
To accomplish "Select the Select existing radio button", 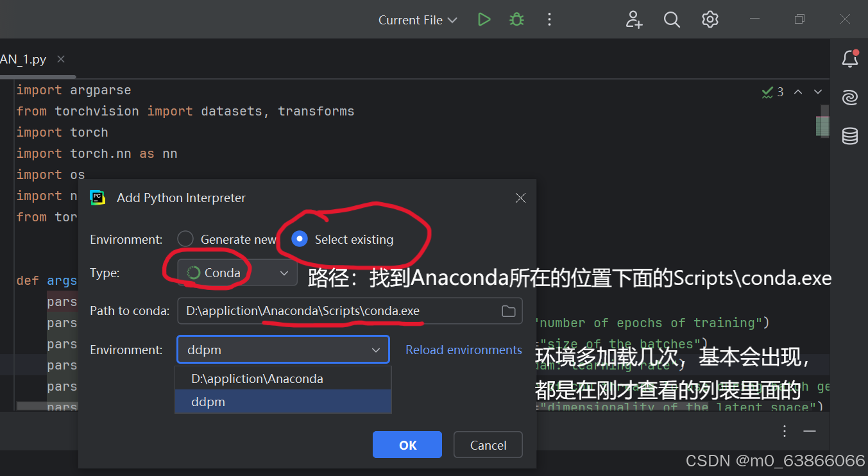I will [x=299, y=239].
